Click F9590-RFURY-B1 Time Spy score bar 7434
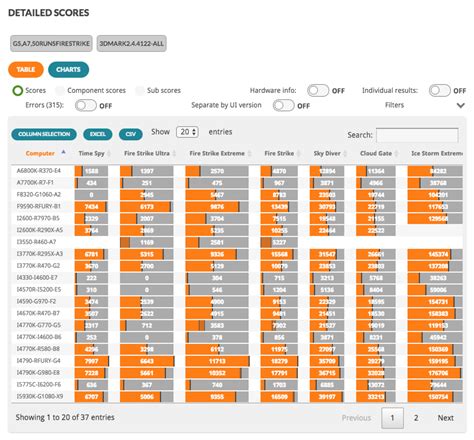 91,207
